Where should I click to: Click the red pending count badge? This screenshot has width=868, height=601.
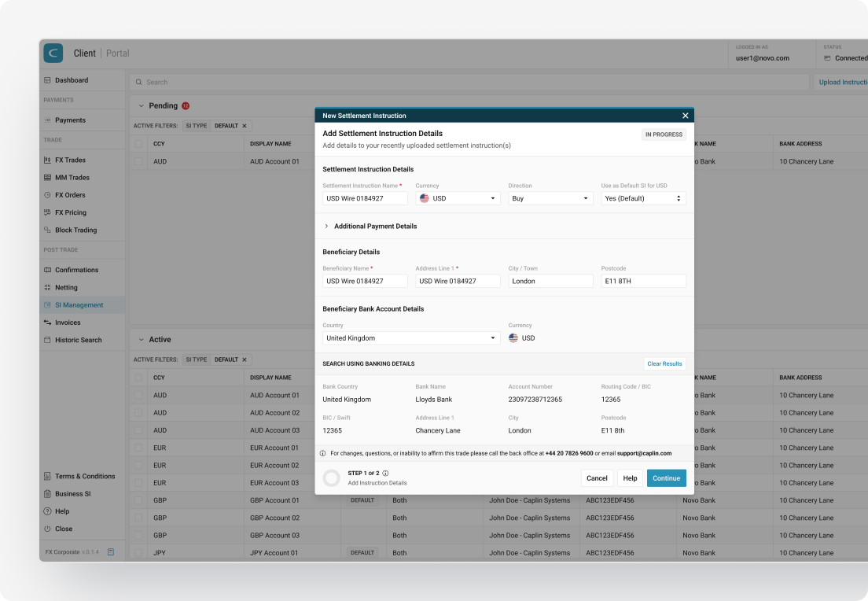pyautogui.click(x=186, y=105)
